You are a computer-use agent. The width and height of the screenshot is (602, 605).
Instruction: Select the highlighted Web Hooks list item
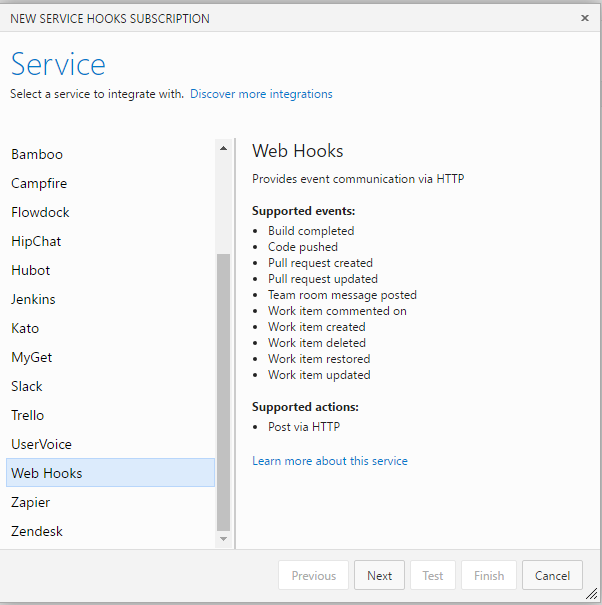click(x=110, y=473)
